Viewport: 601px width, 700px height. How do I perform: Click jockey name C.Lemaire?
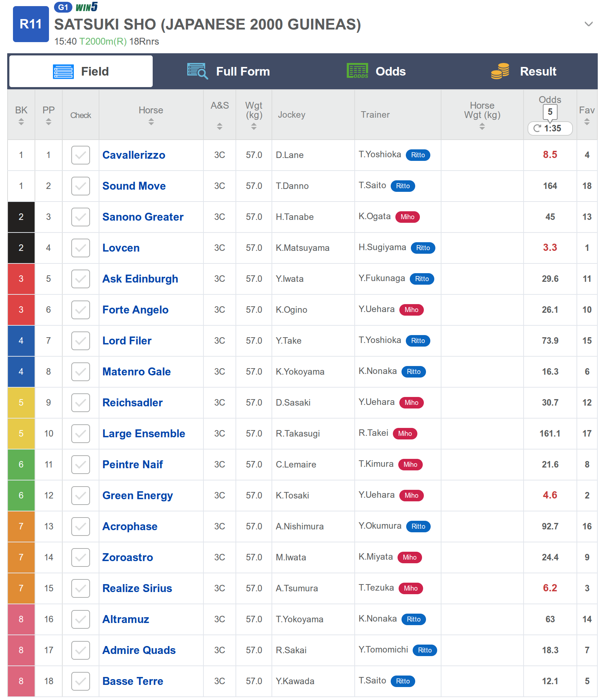click(296, 465)
